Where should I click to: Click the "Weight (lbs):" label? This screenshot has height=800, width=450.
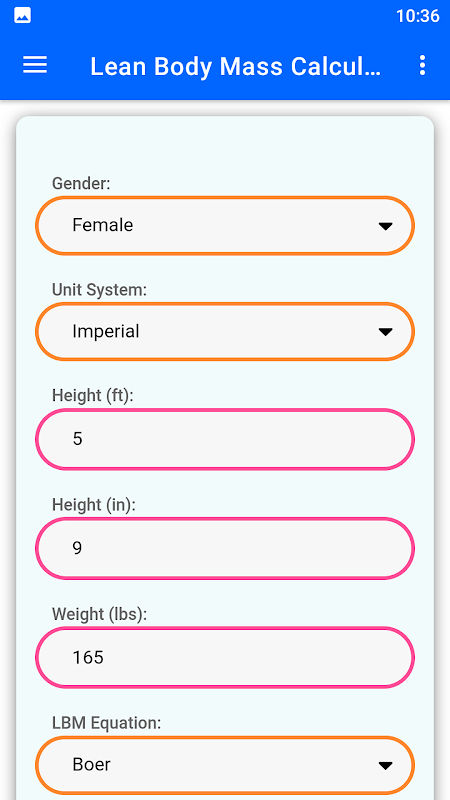click(99, 614)
